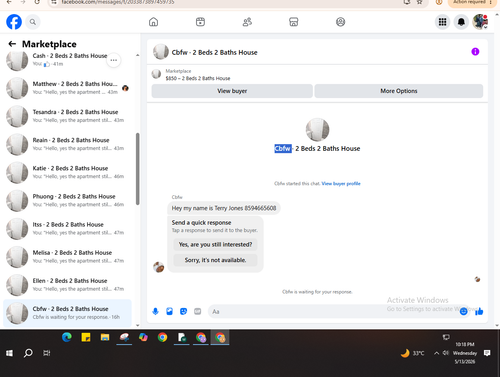Open the Tesandra conversation
The width and height of the screenshot is (500, 377).
tap(67, 116)
